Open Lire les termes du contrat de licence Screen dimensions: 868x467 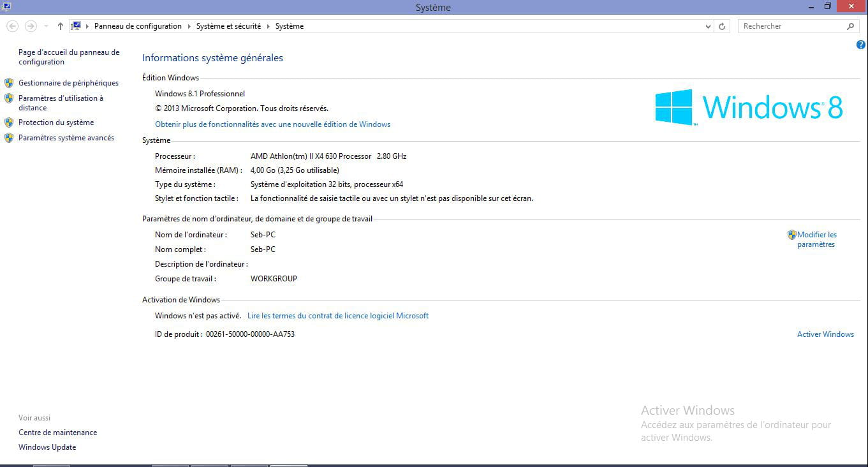tap(338, 316)
